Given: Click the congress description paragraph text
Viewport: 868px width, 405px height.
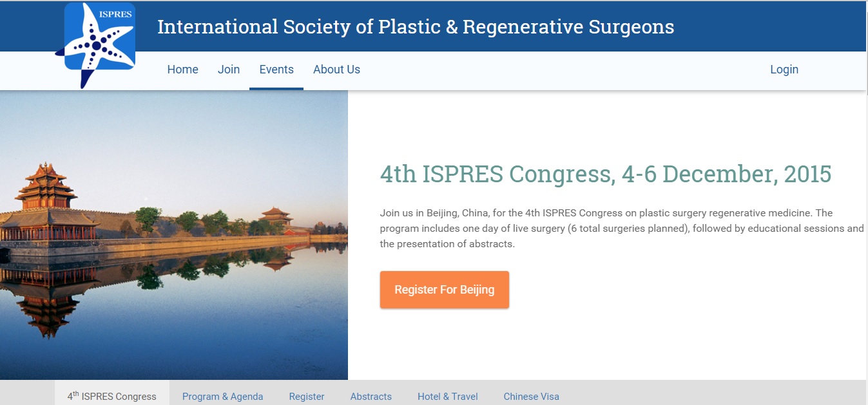Looking at the screenshot, I should [x=621, y=229].
